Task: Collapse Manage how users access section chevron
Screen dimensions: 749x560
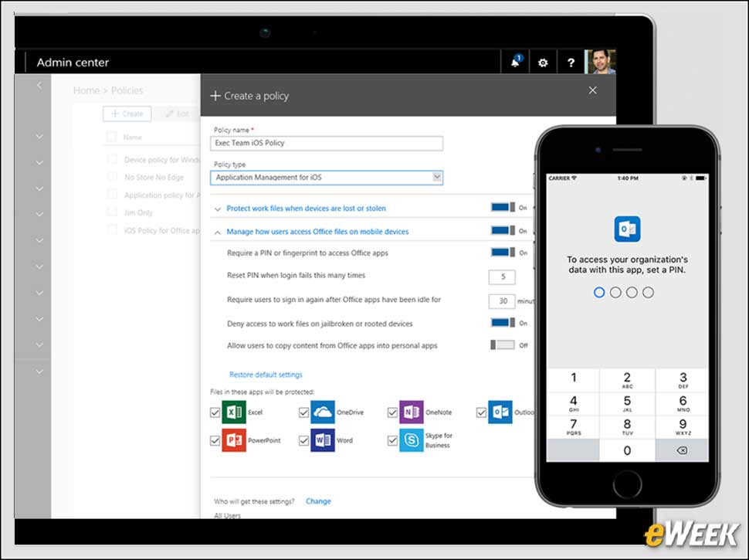Action: 217,232
